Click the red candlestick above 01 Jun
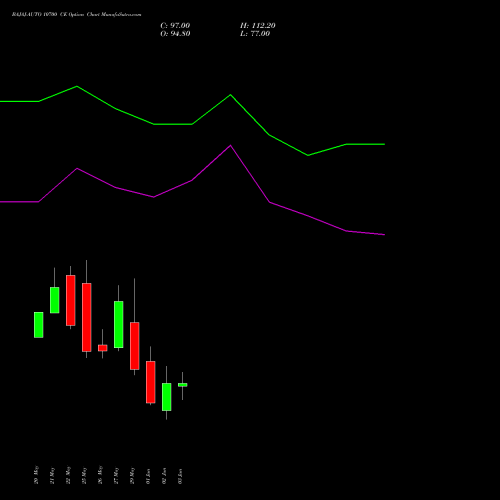Screen dimensions: 500x500 (x=151, y=382)
